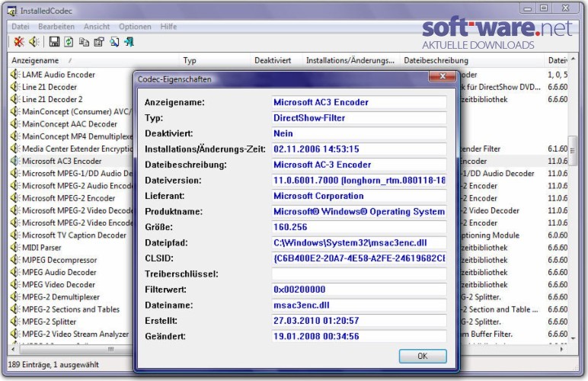Click the vertical scrollbar up arrow
Viewport: 588px width, 381px height.
tap(573, 59)
